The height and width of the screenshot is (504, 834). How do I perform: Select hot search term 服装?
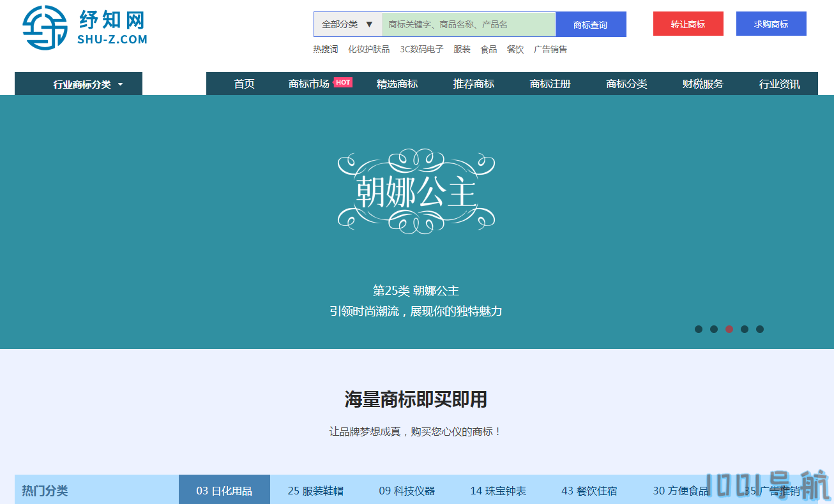click(x=462, y=49)
